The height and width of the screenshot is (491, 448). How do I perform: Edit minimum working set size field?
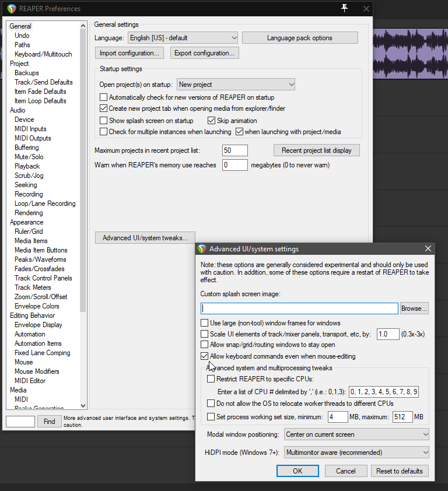click(x=338, y=417)
